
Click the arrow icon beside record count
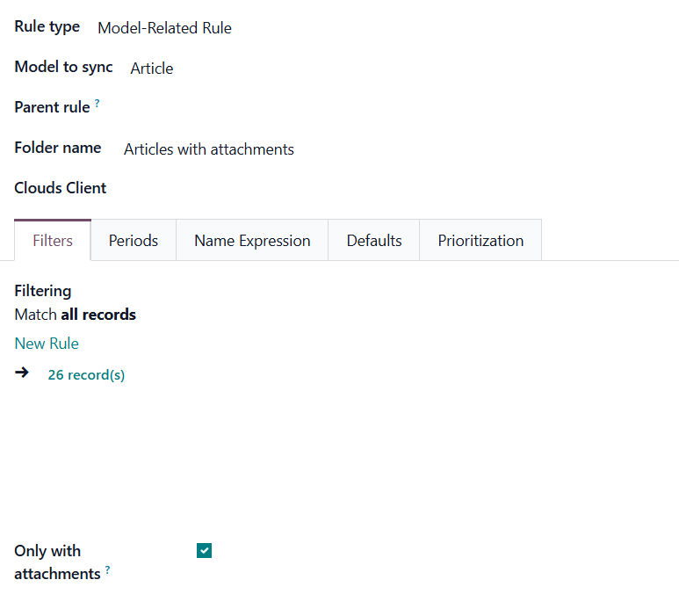pos(22,373)
